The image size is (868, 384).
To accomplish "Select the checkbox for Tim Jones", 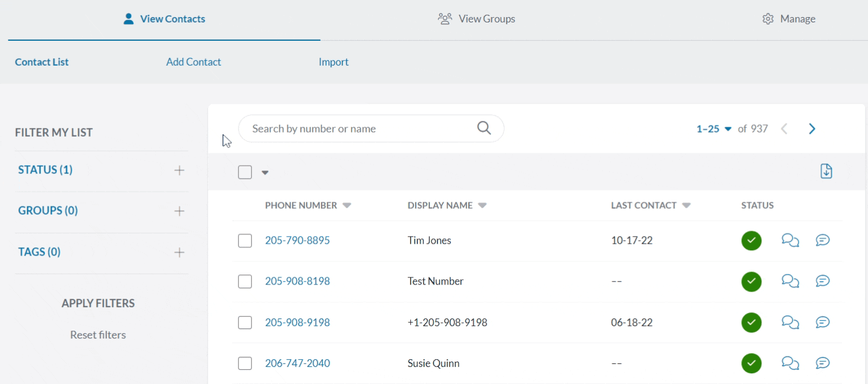I will [x=245, y=240].
